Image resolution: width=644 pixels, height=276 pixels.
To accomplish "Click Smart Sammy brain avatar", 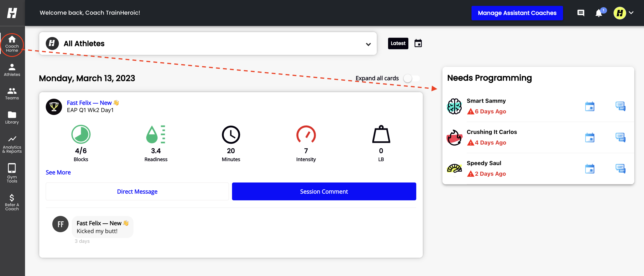I will (x=454, y=106).
